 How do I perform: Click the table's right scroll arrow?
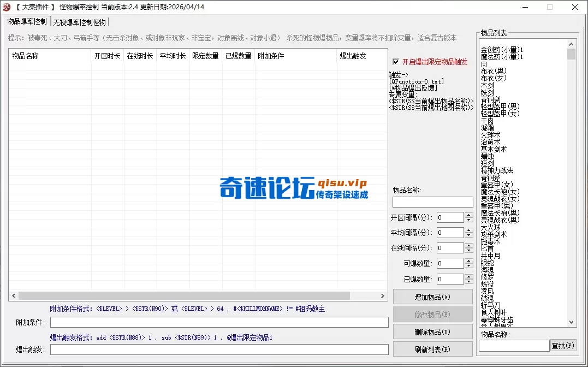383,295
